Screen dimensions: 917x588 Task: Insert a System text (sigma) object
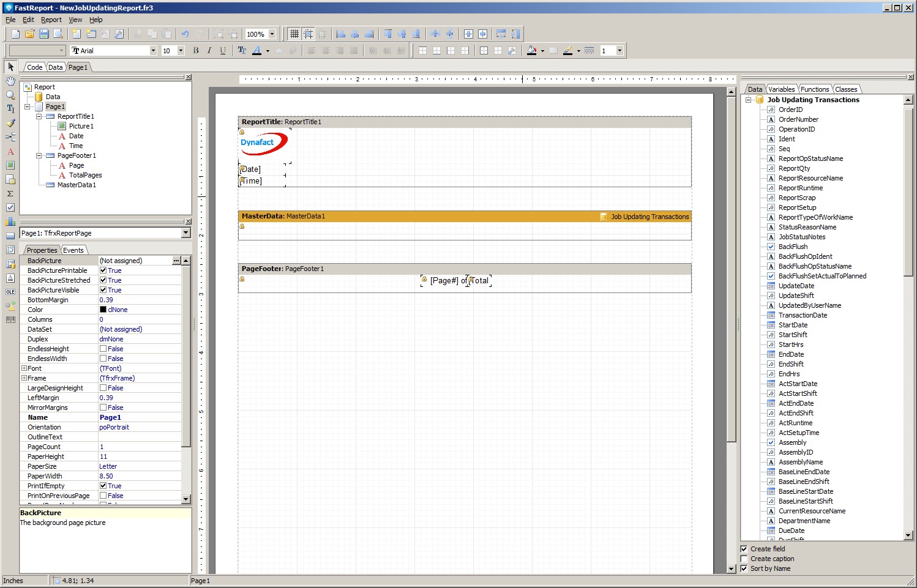[x=10, y=193]
